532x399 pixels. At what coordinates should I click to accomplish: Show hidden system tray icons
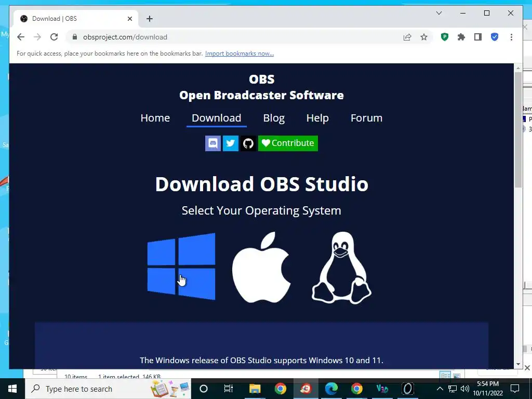(440, 389)
